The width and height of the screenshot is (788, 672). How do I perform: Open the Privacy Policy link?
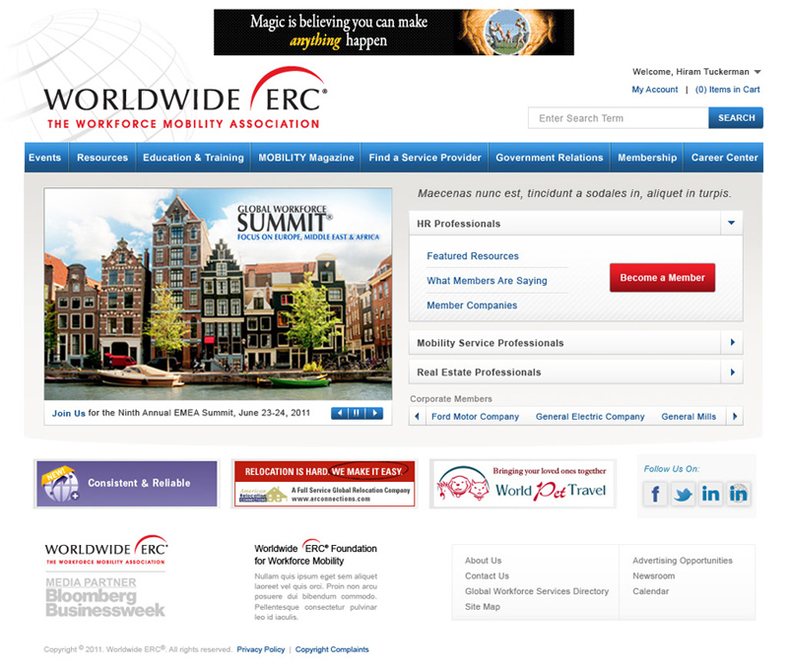point(261,649)
